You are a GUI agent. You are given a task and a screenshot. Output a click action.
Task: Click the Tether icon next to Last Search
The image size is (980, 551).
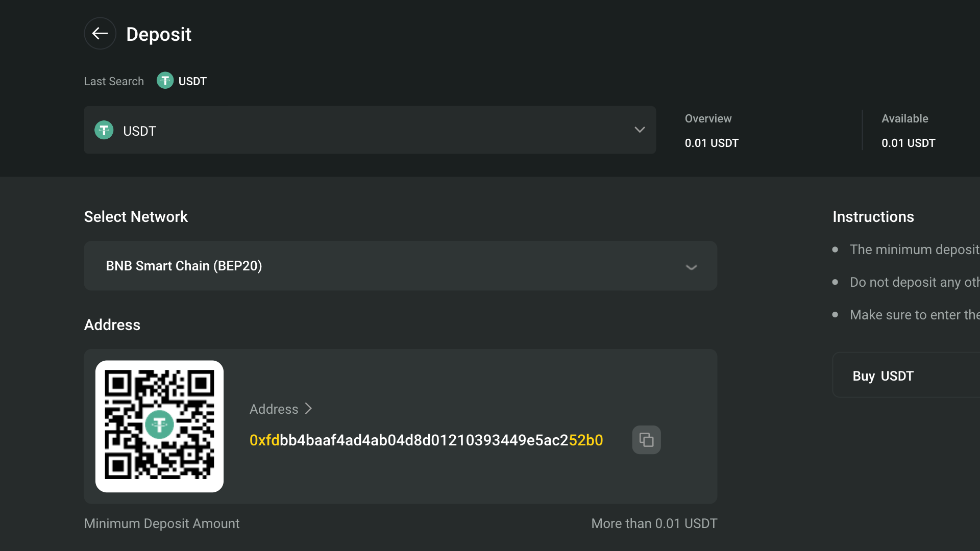click(165, 81)
